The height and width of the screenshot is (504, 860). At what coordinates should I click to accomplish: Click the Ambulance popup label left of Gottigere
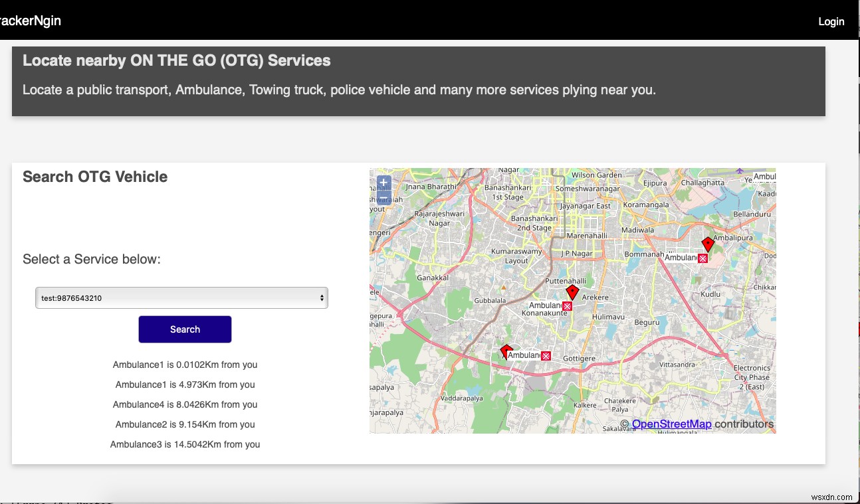(524, 355)
